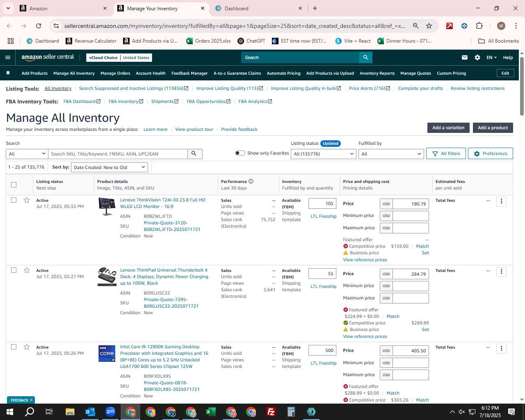Image resolution: width=525 pixels, height=420 pixels.
Task: Click the ThinkPad dock quantity field showing 55
Action: pos(322,274)
